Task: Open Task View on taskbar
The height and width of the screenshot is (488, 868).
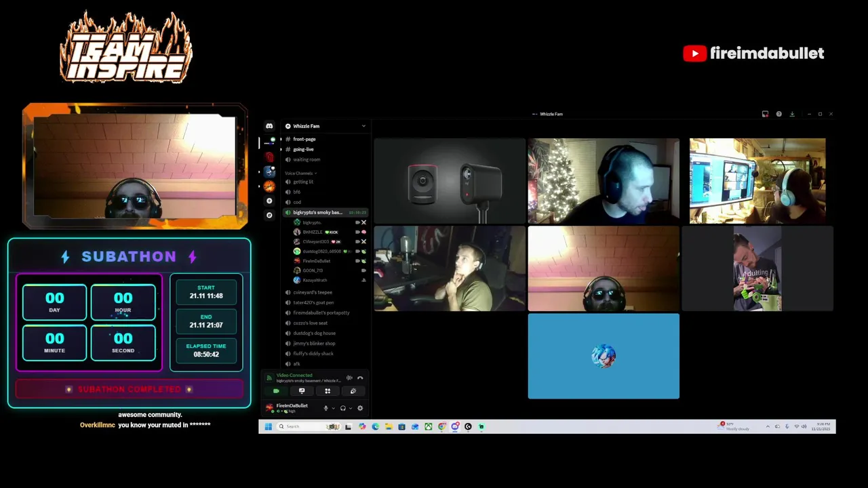Action: [348, 426]
